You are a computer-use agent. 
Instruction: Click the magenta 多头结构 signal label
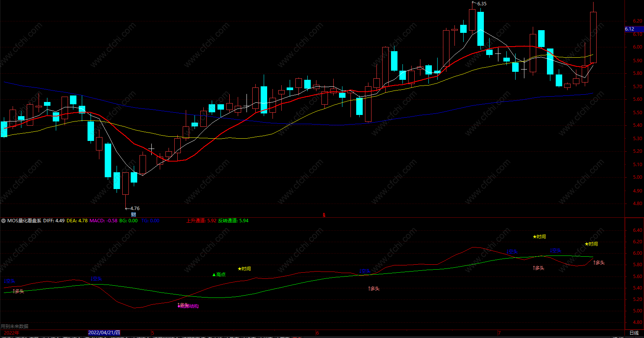(189, 306)
